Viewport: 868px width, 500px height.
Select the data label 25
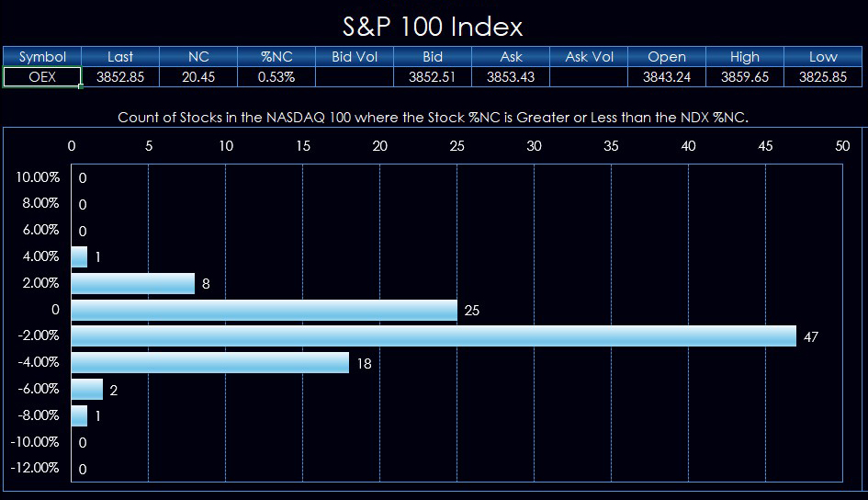point(471,310)
